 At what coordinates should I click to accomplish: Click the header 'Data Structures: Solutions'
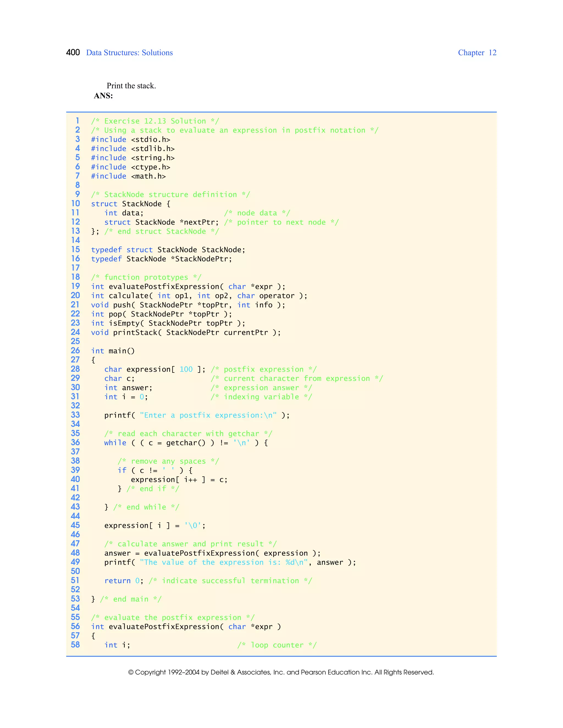[x=129, y=53]
